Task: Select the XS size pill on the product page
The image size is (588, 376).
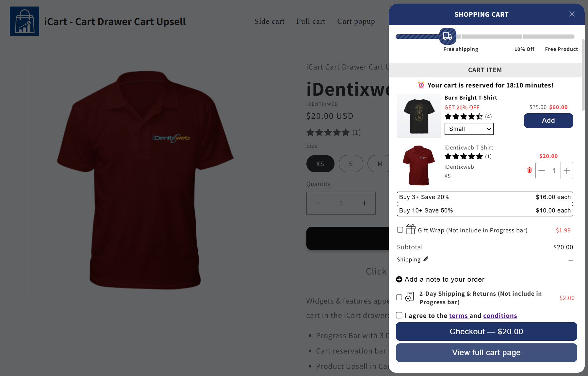Action: 320,164
